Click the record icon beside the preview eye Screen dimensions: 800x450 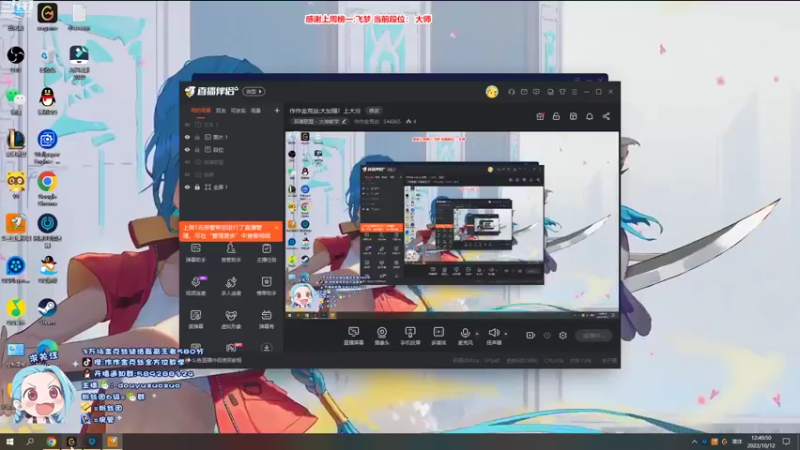(531, 335)
